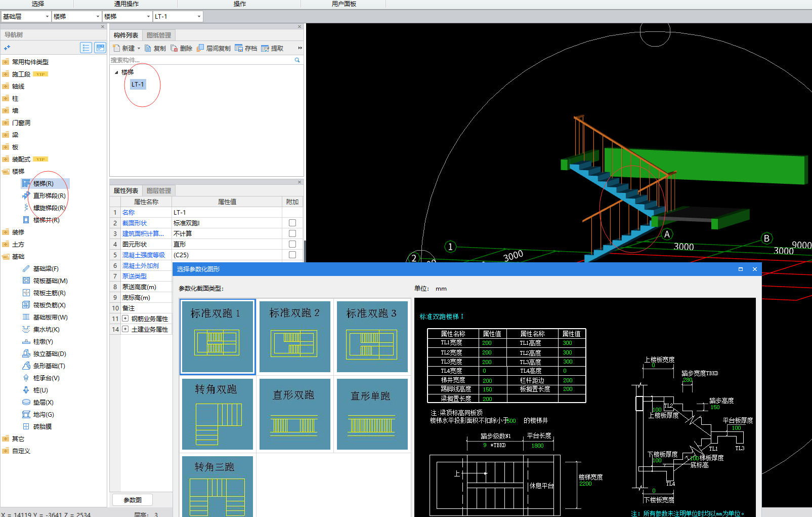Collapse the 楼梯 node in component list
812x517 pixels.
click(116, 72)
